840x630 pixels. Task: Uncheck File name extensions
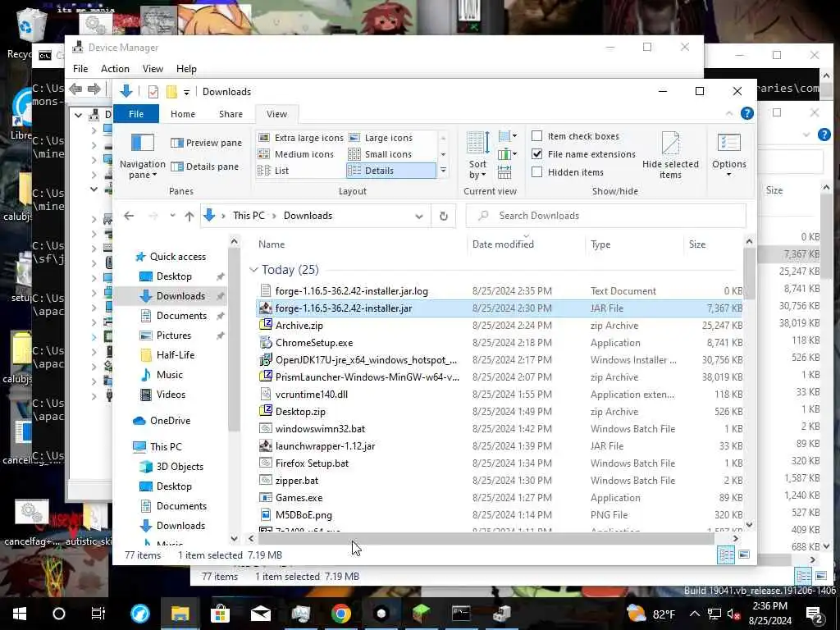[536, 154]
